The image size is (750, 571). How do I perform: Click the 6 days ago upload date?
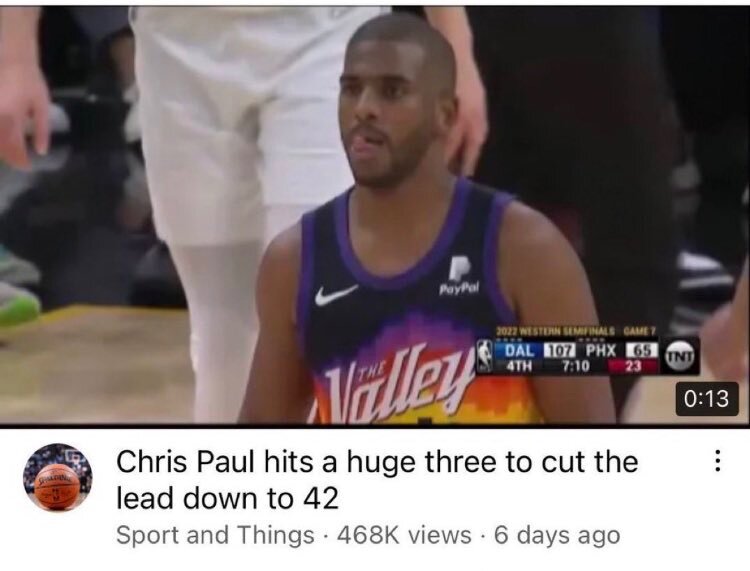coord(557,535)
